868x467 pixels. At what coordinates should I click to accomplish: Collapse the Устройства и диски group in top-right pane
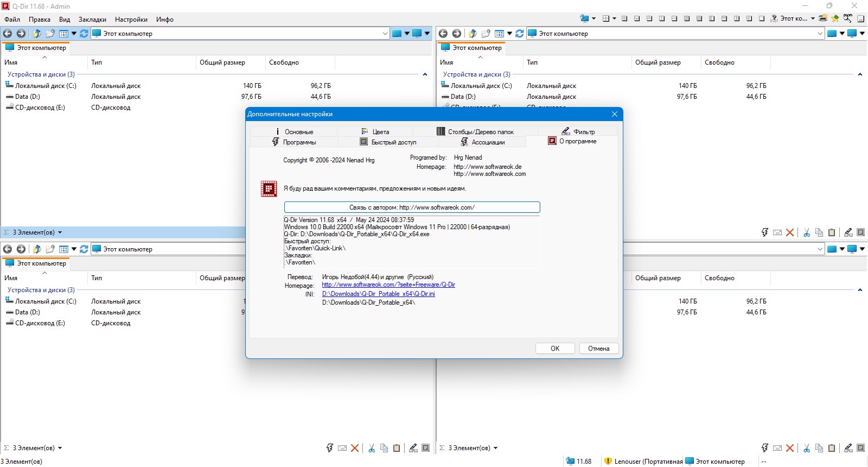[860, 74]
